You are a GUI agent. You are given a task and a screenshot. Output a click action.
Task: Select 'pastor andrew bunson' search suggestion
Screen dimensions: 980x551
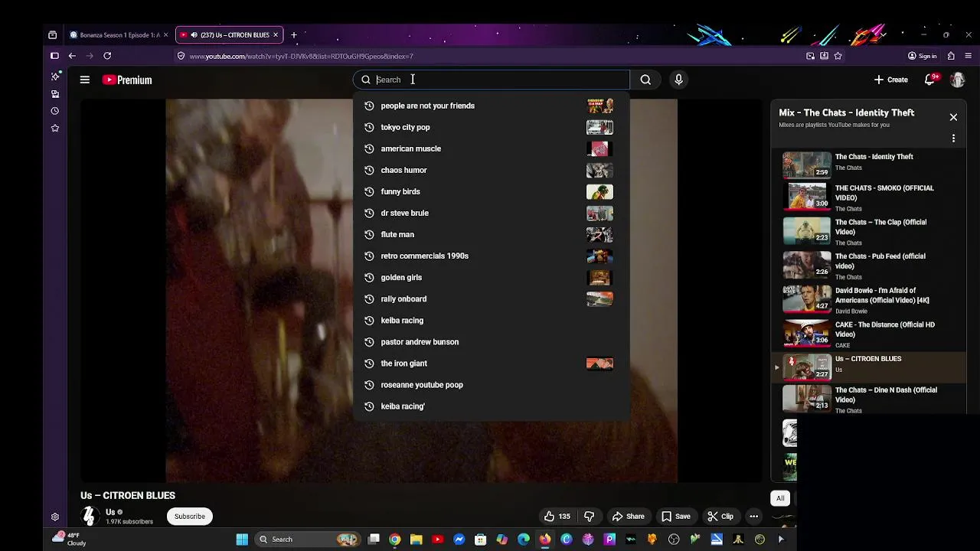click(x=491, y=341)
